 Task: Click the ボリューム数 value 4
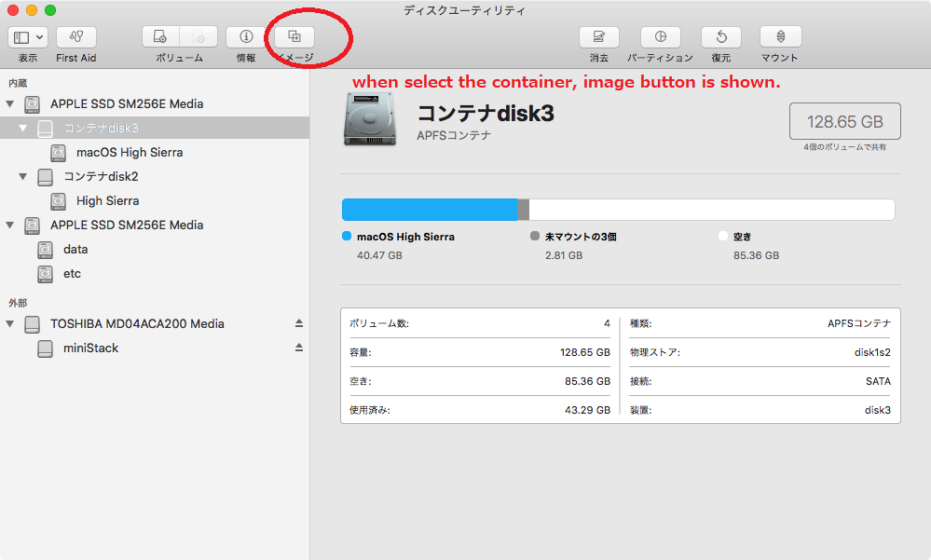tap(607, 323)
